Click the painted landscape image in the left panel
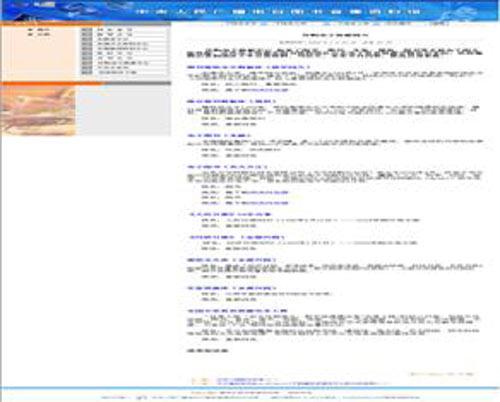 pyautogui.click(x=38, y=111)
